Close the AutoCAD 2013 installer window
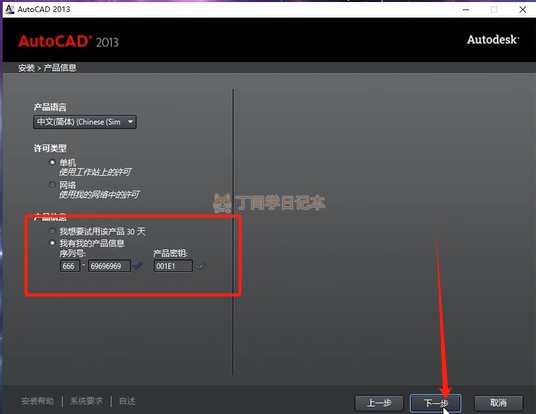The height and width of the screenshot is (414, 536). [x=523, y=10]
